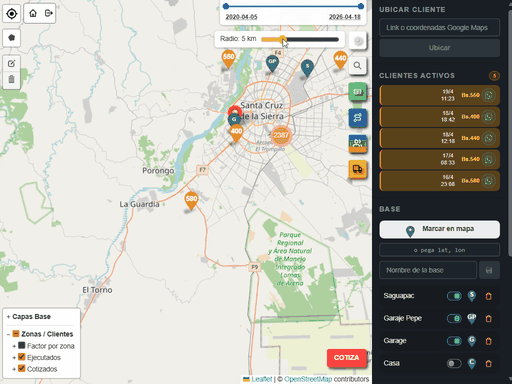
Task: Expand the Capas Base group
Action: (8, 317)
